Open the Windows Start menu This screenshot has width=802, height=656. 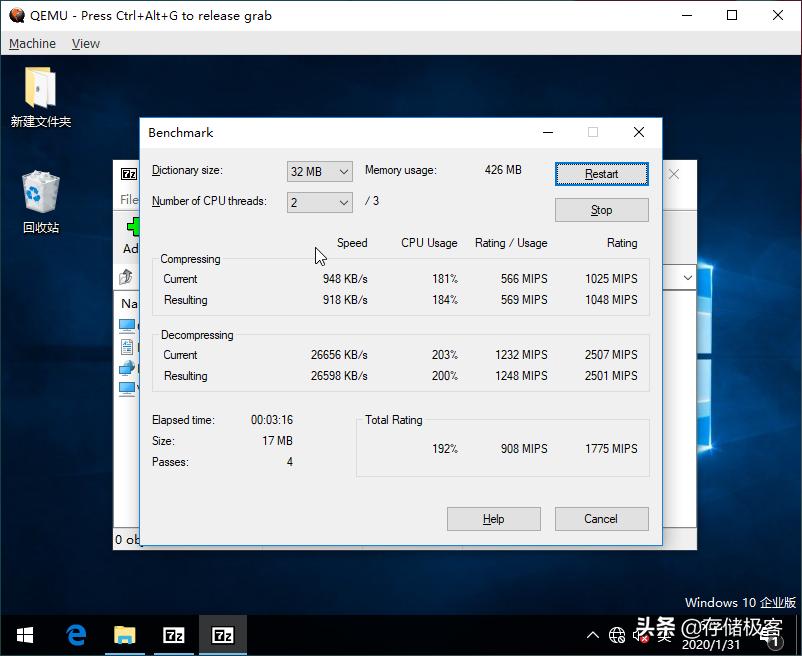(x=25, y=635)
